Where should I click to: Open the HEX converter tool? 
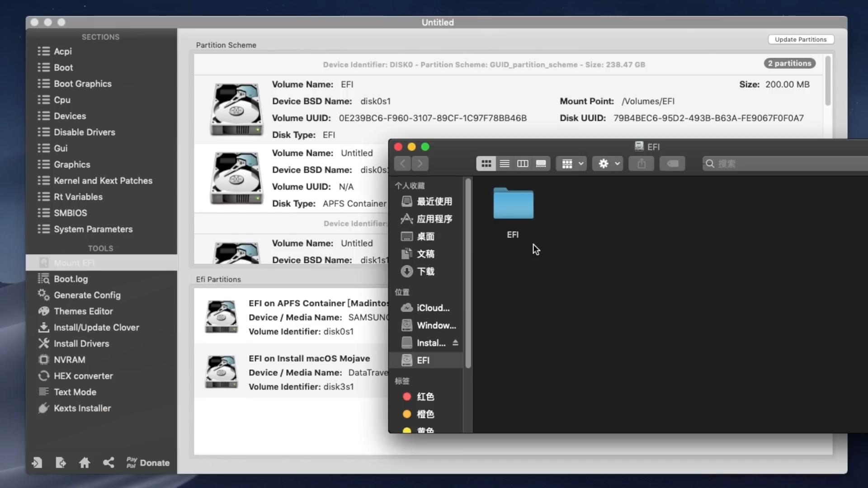pyautogui.click(x=83, y=376)
